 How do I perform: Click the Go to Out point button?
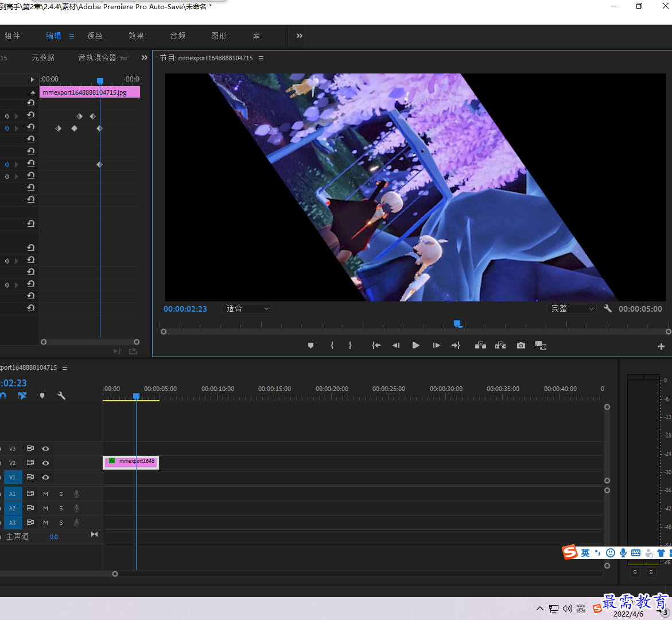pos(456,346)
